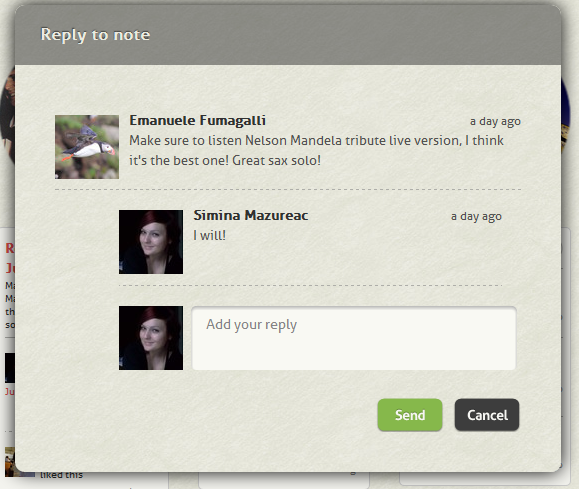The width and height of the screenshot is (579, 489).
Task: Click the timestamp on Emanuele's note
Action: click(495, 122)
